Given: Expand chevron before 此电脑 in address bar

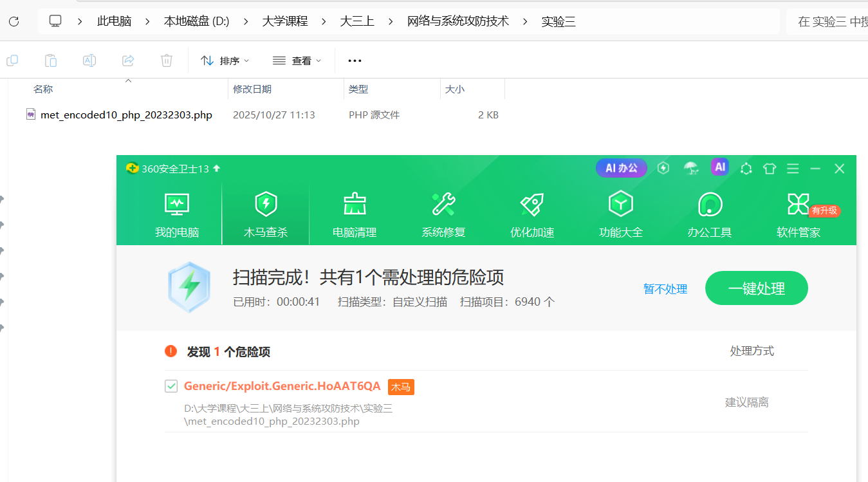Looking at the screenshot, I should click(80, 21).
